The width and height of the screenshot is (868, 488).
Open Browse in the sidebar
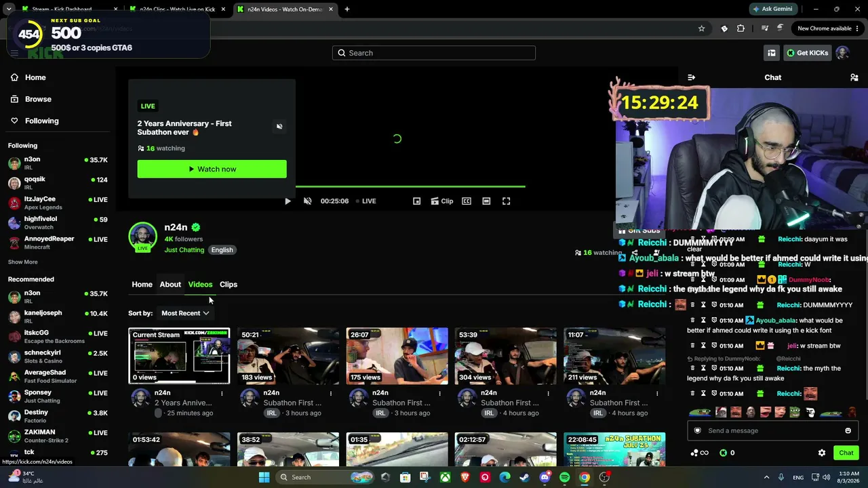pos(31,99)
